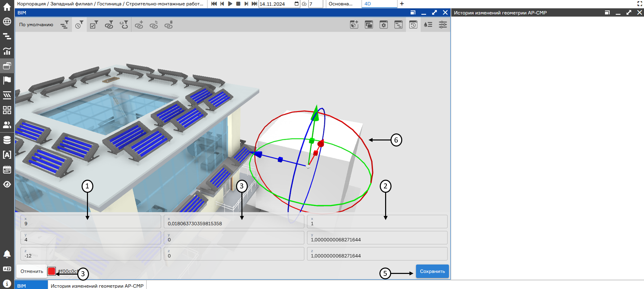This screenshot has height=289, width=644.
Task: Open the analytics chart sidebar icon
Action: pos(7,51)
